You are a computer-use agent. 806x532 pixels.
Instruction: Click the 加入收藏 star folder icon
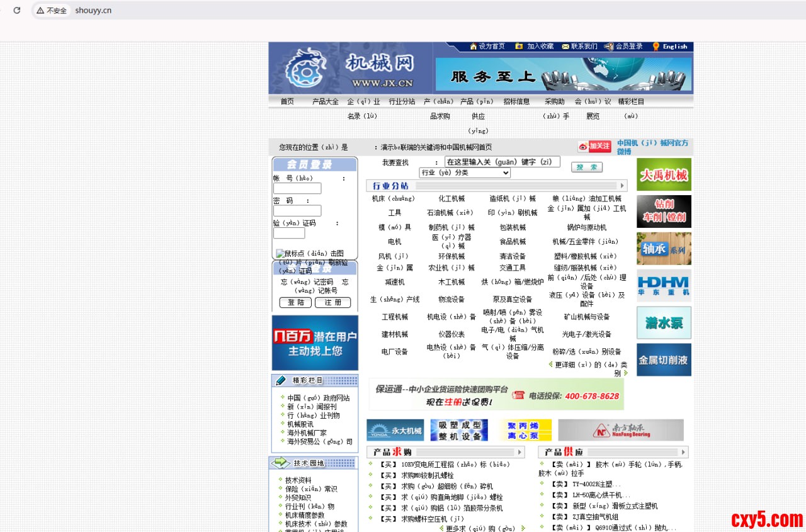(x=519, y=47)
